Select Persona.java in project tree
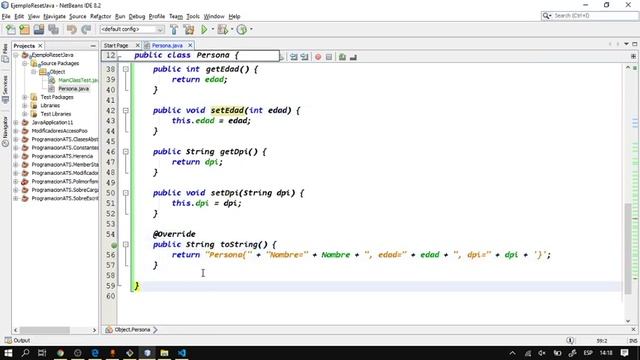Viewport: 640px width, 360px height. point(73,89)
